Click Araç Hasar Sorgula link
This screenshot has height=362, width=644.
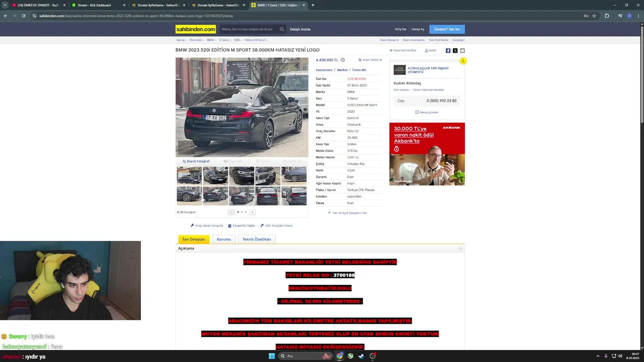tap(207, 226)
